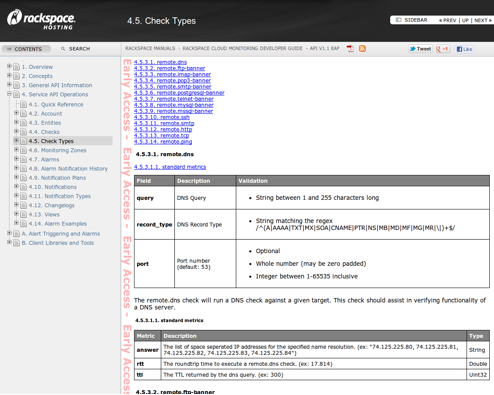Open 3. General API Information
This screenshot has height=395, width=494.
pos(57,85)
